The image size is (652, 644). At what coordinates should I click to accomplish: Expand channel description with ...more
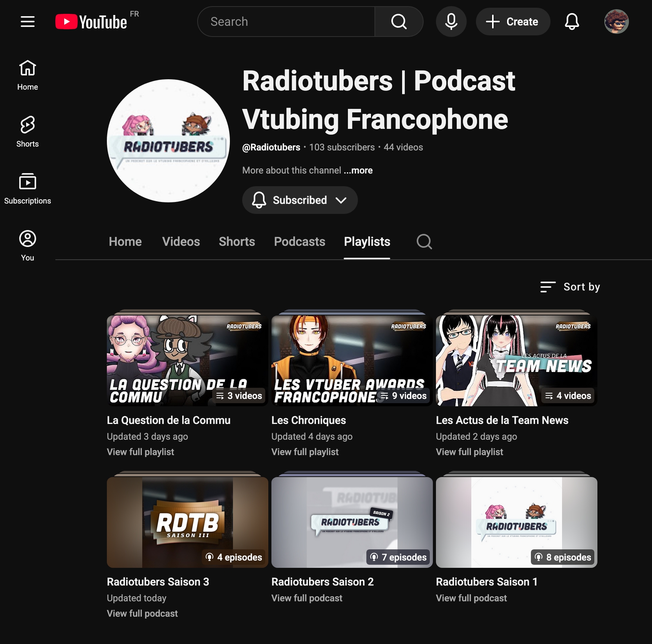(x=358, y=170)
